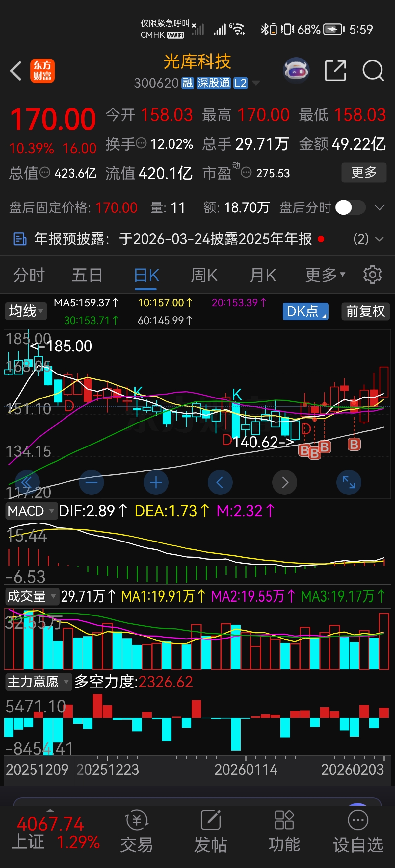Viewport: 395px width, 868px height.
Task: Tap the battery 68% status indicator
Action: (321, 29)
